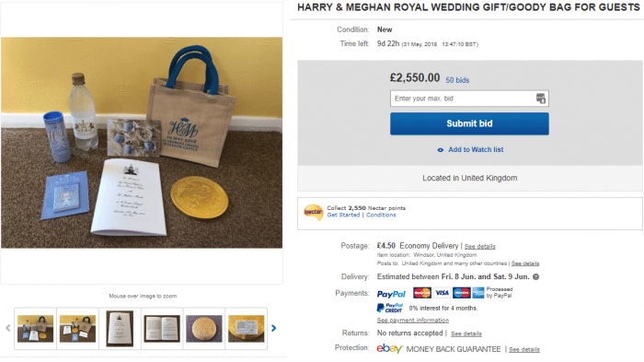Click the Nectar logo icon

click(x=314, y=212)
